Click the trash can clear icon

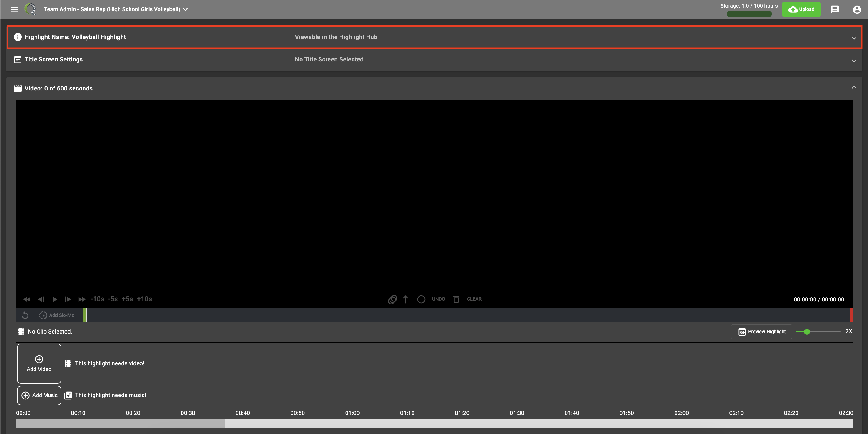[x=456, y=299]
